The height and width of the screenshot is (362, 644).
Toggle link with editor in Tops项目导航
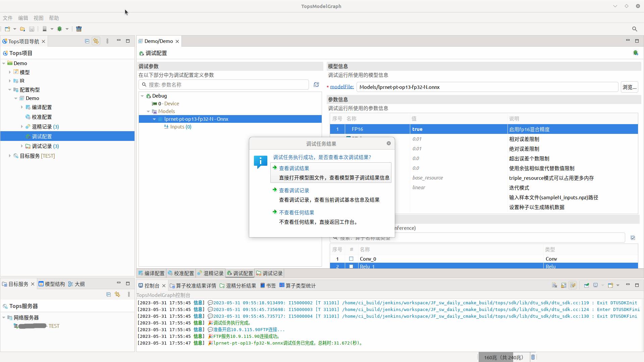[96, 41]
